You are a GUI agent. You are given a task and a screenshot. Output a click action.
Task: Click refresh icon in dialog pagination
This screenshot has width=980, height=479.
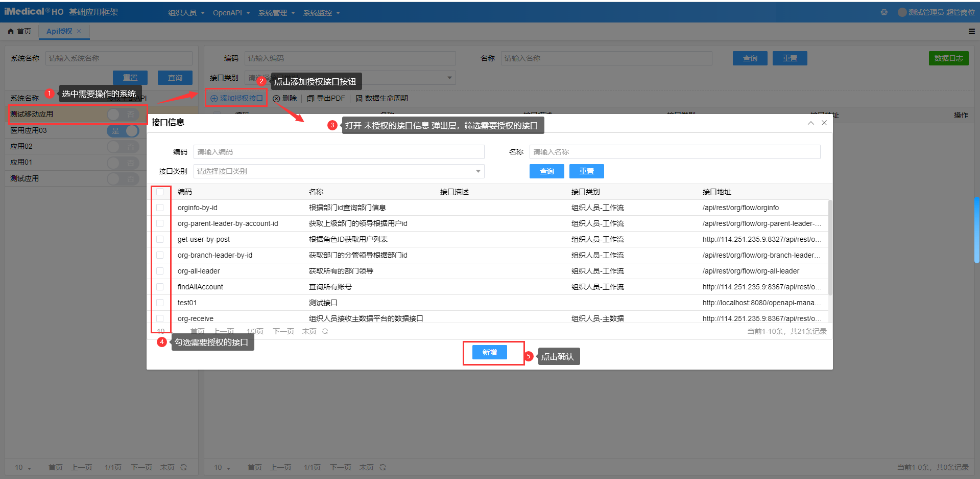(325, 331)
